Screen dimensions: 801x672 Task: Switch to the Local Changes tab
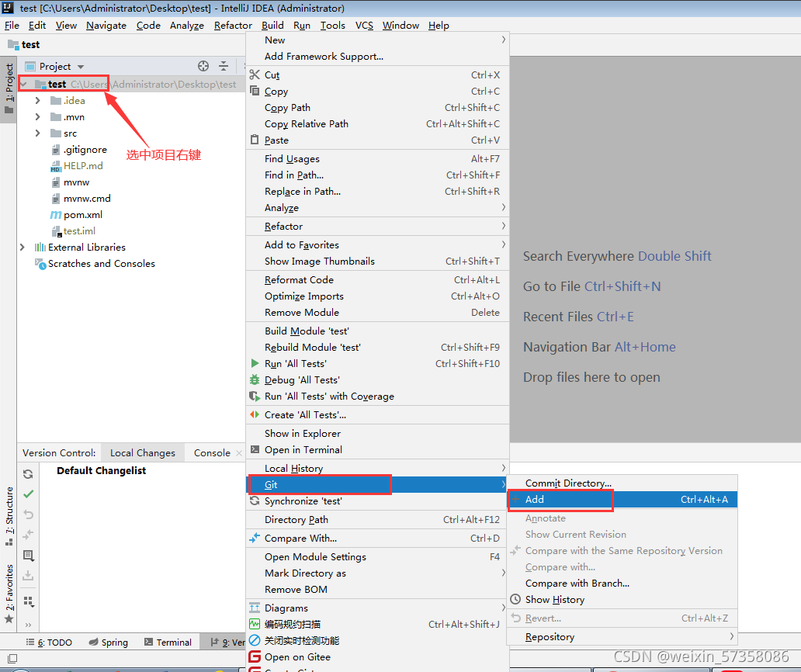click(143, 453)
